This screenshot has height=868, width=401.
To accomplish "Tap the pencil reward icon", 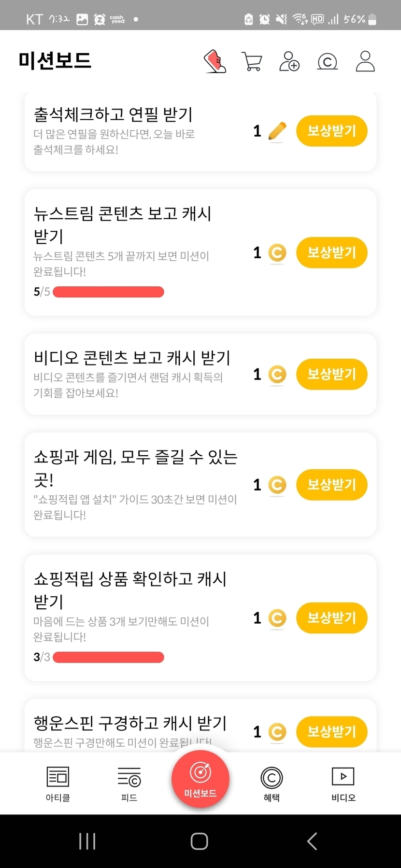I will click(277, 131).
